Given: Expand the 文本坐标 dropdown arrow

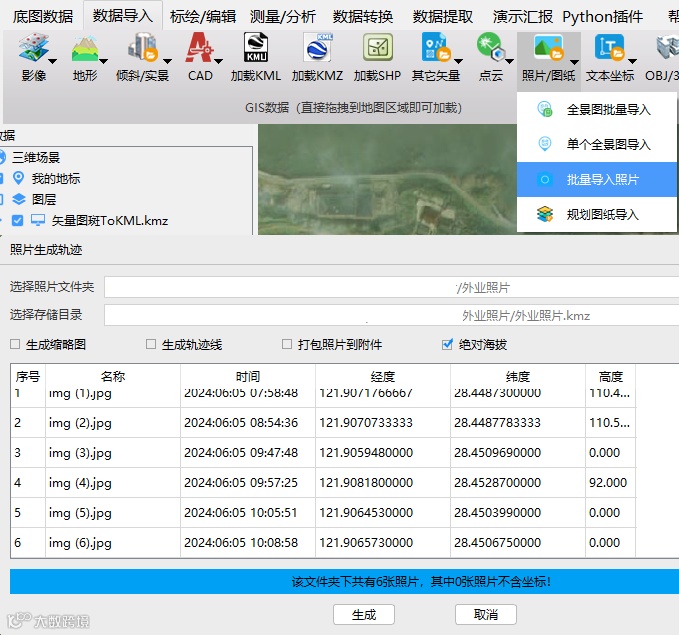Looking at the screenshot, I should pos(632,62).
